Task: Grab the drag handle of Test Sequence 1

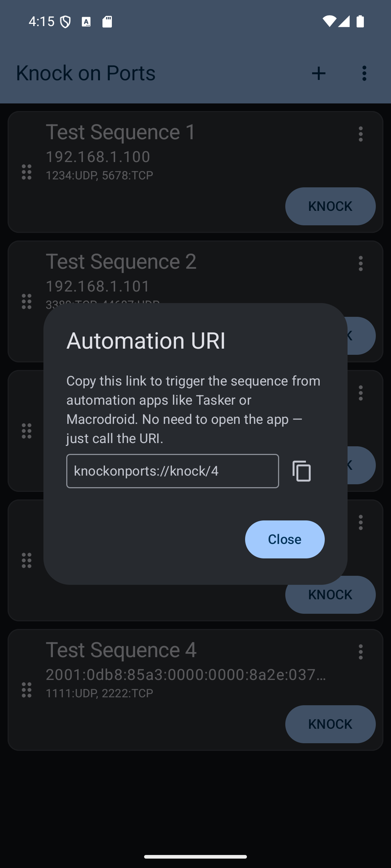Action: coord(27,172)
